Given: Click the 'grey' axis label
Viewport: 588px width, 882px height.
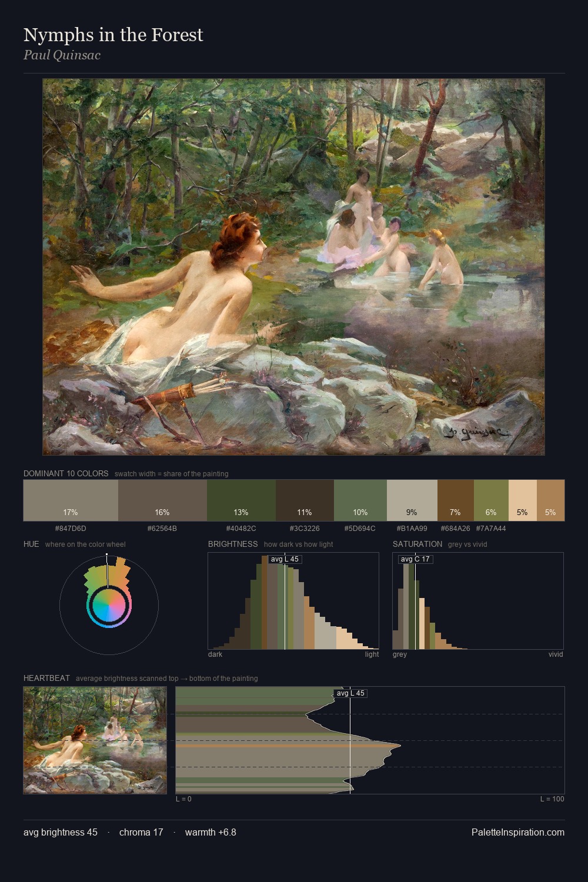Looking at the screenshot, I should [400, 654].
